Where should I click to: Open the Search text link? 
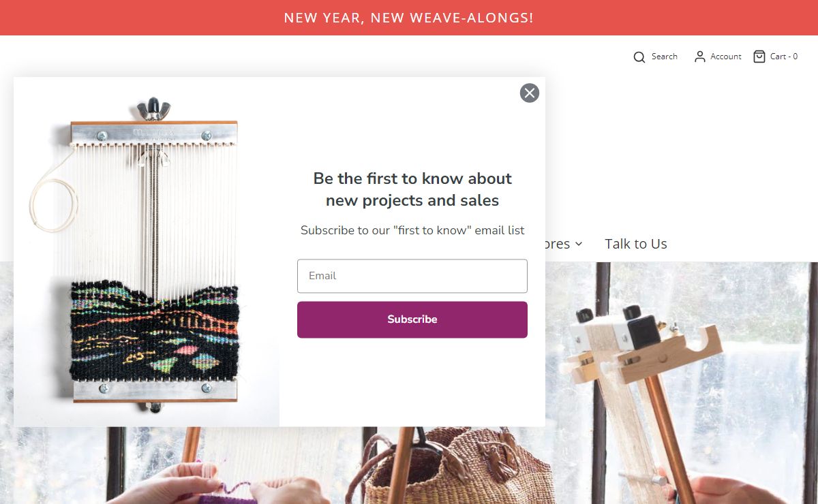(x=664, y=57)
